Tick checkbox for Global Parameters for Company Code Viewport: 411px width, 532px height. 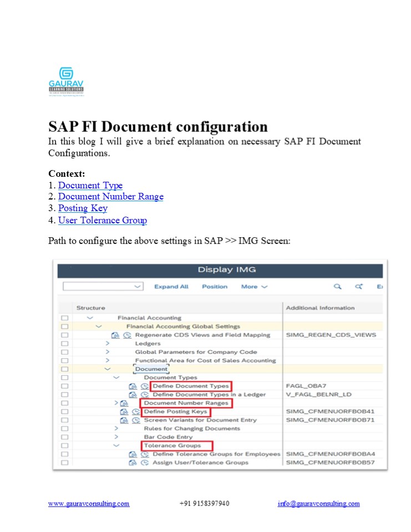pos(65,352)
